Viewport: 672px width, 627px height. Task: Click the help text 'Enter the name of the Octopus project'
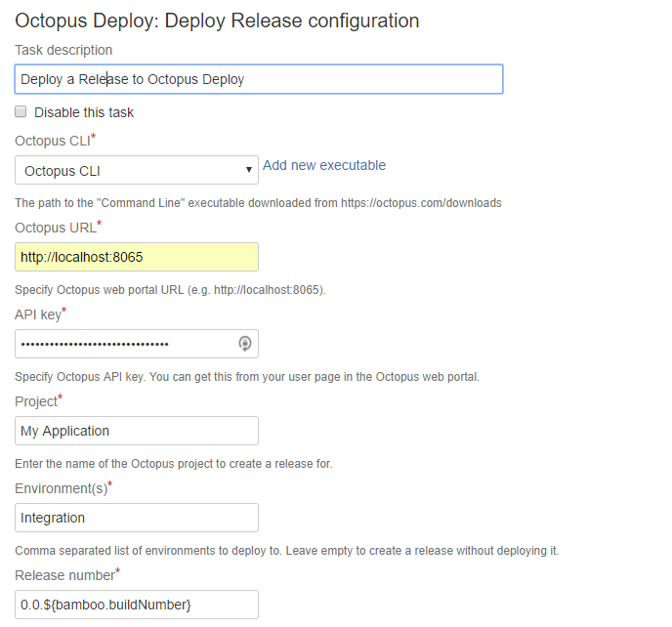pyautogui.click(x=174, y=464)
